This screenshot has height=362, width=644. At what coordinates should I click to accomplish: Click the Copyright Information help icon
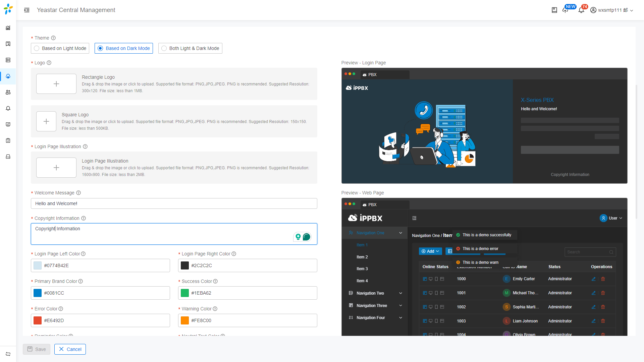pyautogui.click(x=84, y=218)
